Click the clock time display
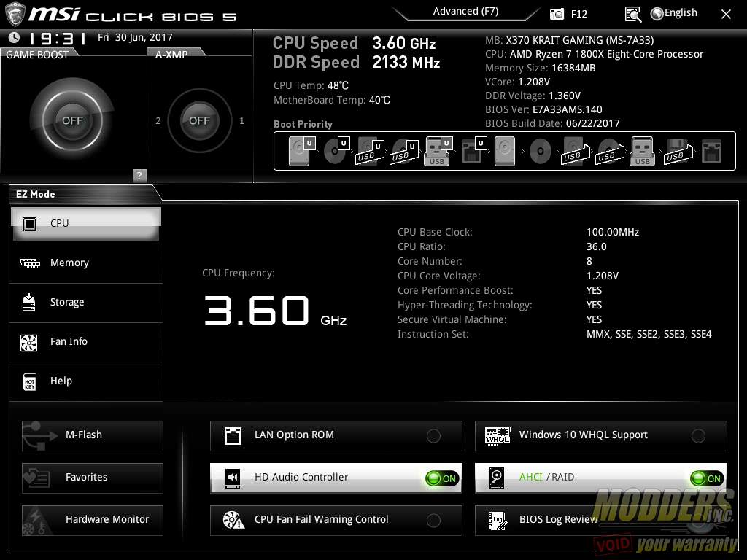Viewport: 747px width, 560px height. click(58, 38)
